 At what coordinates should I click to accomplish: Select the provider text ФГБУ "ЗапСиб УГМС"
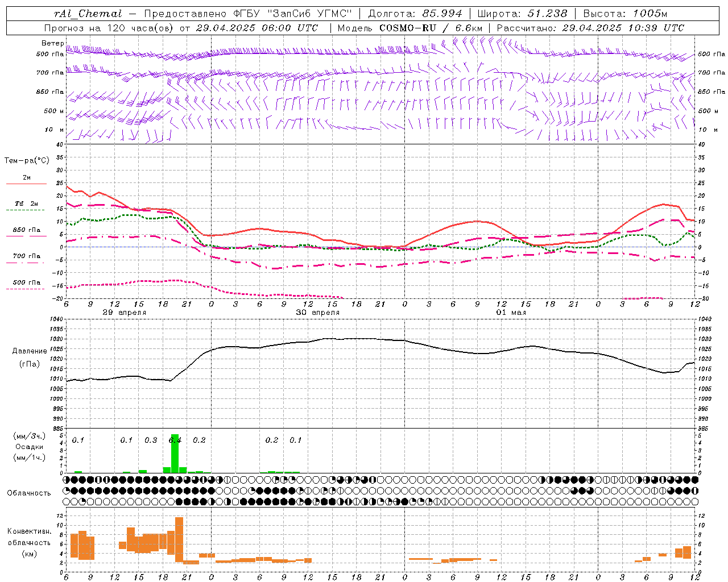coord(293,14)
